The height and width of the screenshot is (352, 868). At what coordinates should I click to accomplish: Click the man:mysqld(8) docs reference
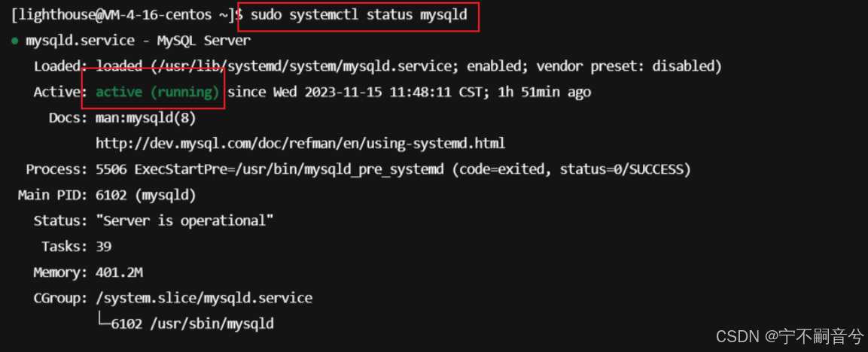tap(145, 118)
